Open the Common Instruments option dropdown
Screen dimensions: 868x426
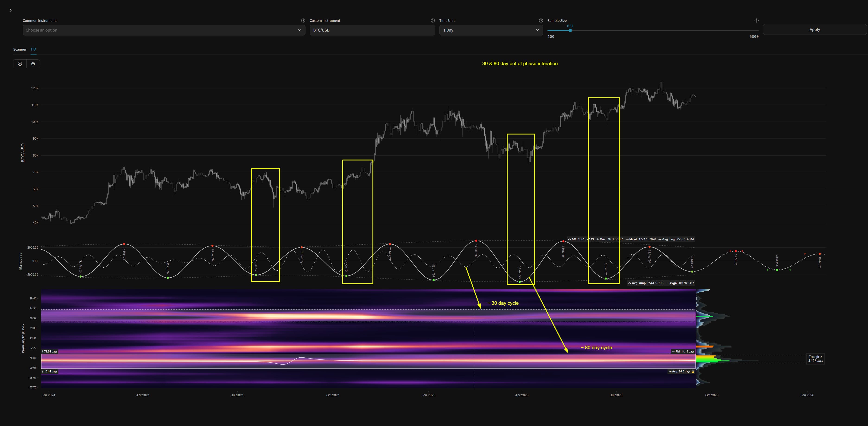tap(163, 30)
